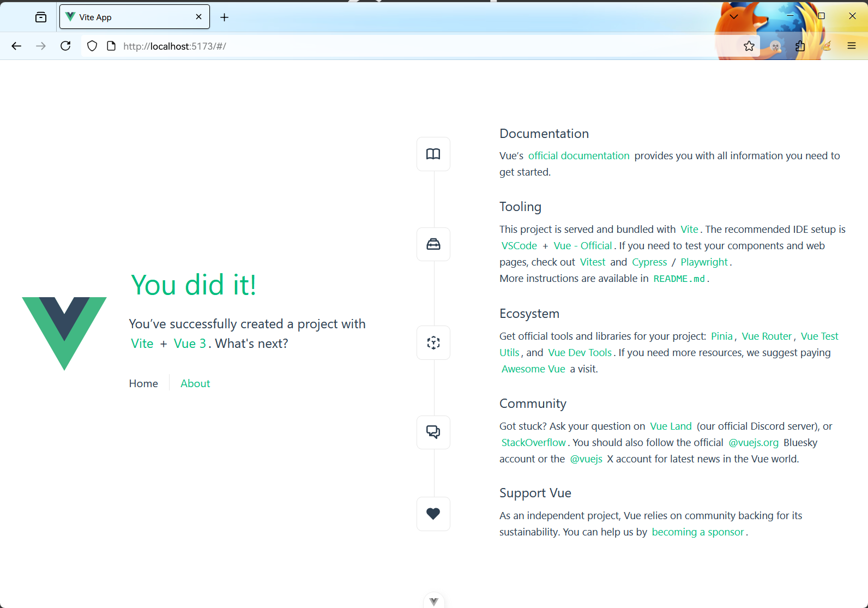Open the tracking protection shield icon
The height and width of the screenshot is (608, 868).
click(92, 46)
